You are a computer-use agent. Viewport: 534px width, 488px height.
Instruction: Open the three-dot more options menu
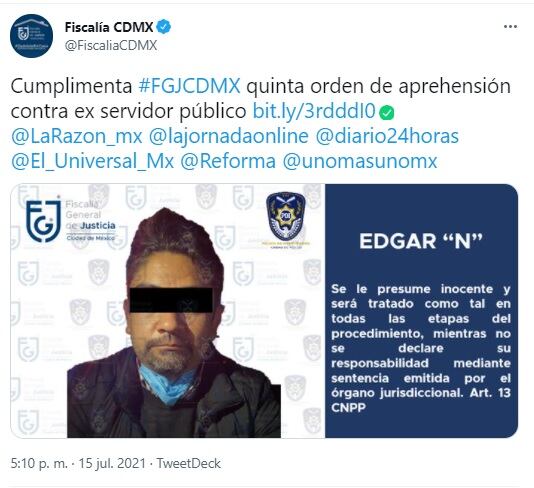point(510,27)
